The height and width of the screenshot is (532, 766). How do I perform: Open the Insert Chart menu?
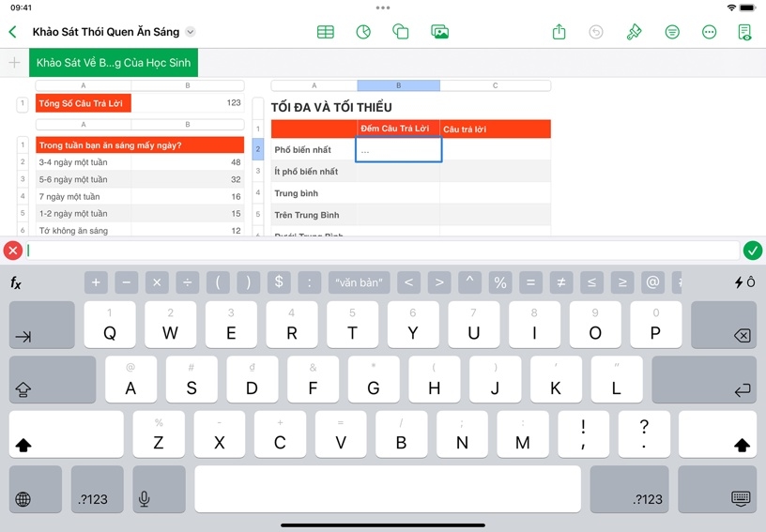363,32
